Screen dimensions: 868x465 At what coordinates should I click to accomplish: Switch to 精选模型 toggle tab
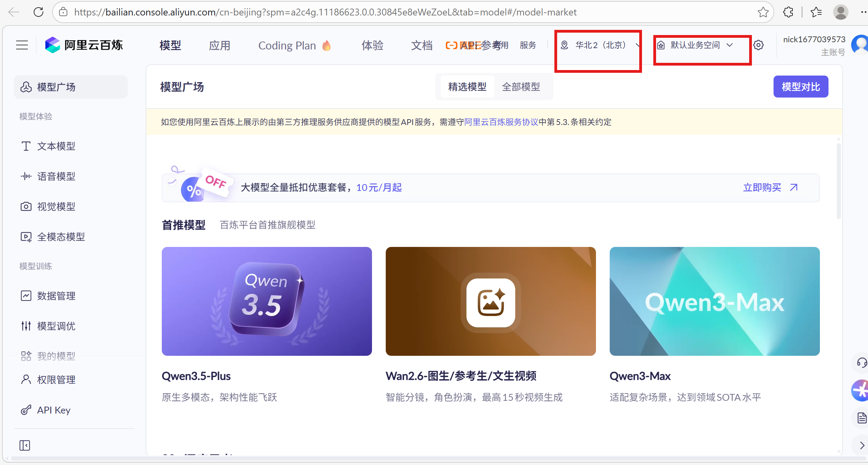(x=467, y=87)
